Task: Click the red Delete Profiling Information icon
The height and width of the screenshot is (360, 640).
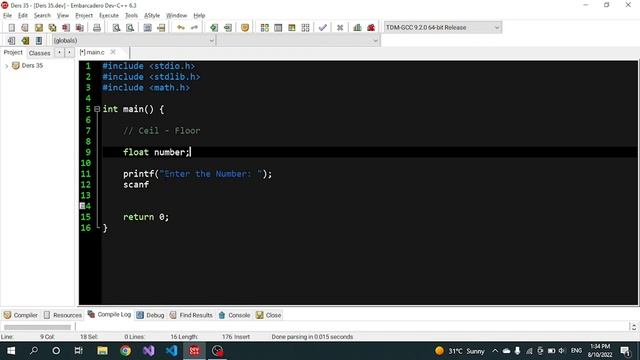Action: 371,28
